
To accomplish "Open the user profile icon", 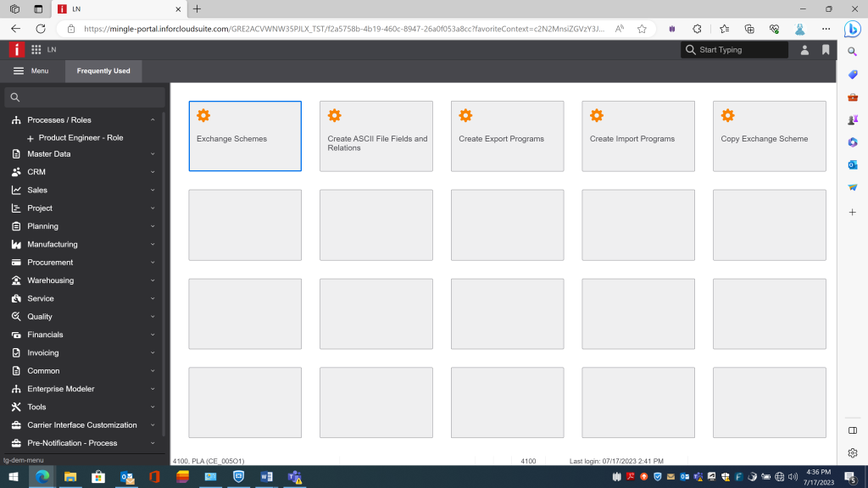I will [x=804, y=50].
